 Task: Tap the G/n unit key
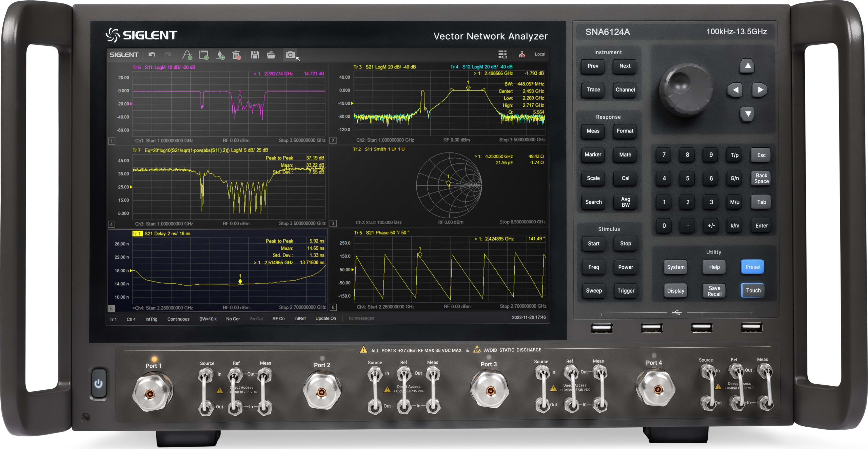[734, 178]
